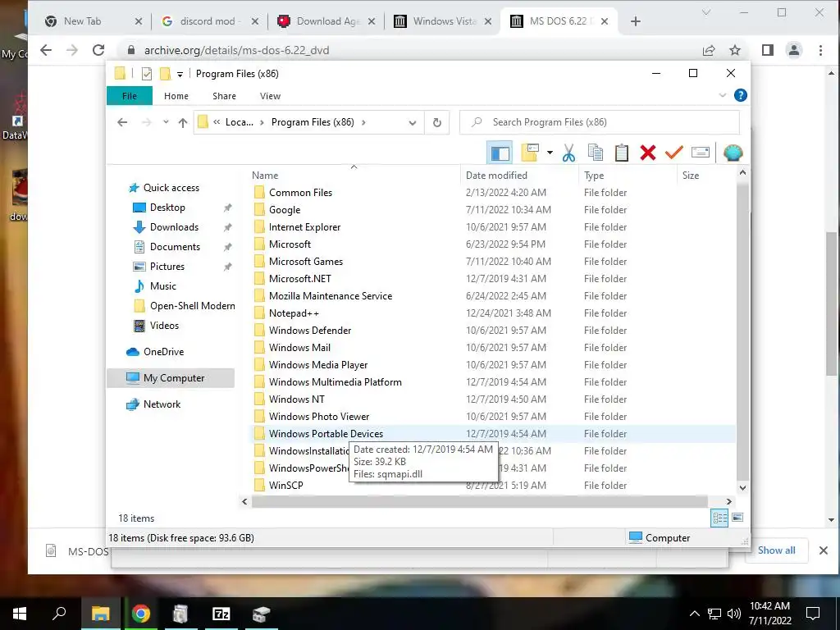
Task: Select the Google folder
Action: [x=284, y=209]
